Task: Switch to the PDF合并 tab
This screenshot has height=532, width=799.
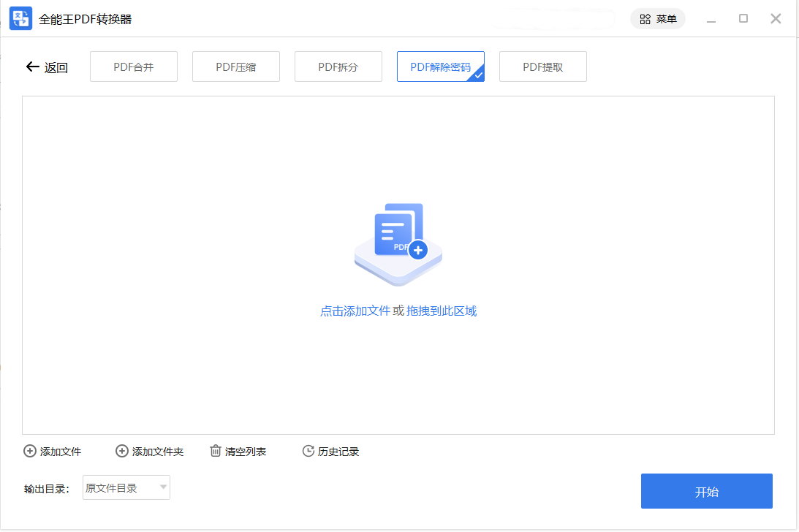Action: click(134, 66)
